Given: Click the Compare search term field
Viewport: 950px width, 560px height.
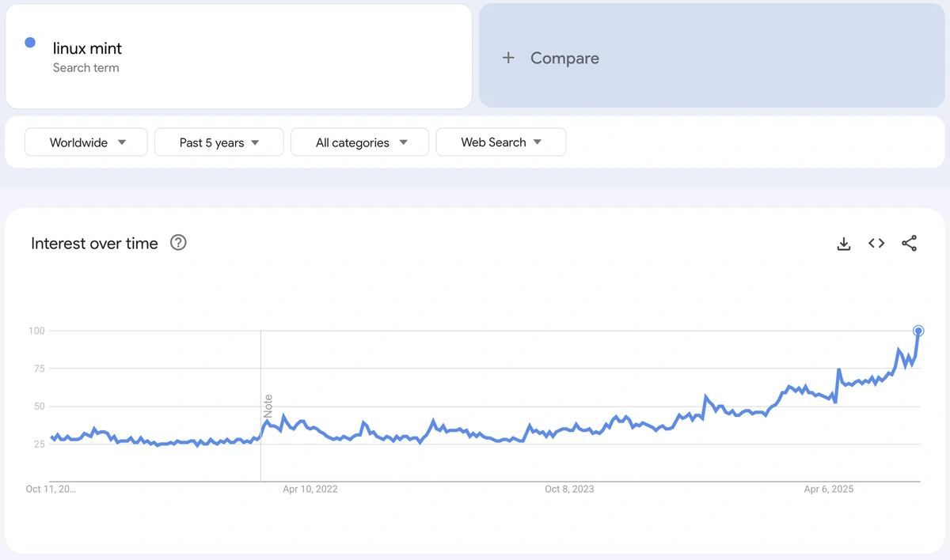Looking at the screenshot, I should point(564,57).
